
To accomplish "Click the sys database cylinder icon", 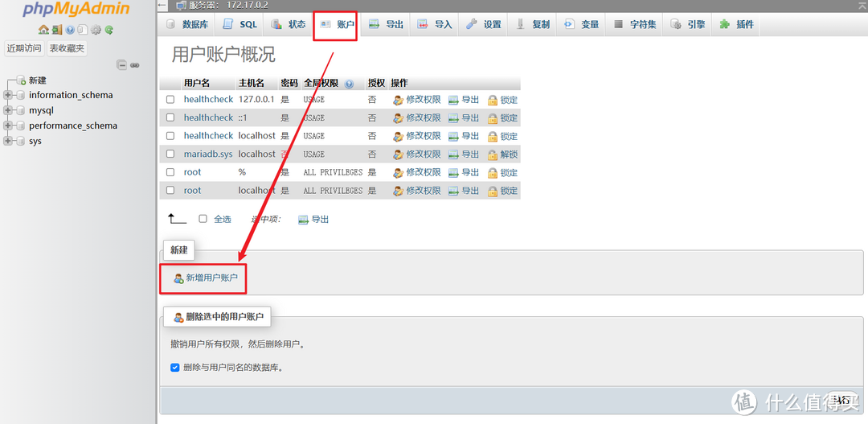I will tap(20, 141).
